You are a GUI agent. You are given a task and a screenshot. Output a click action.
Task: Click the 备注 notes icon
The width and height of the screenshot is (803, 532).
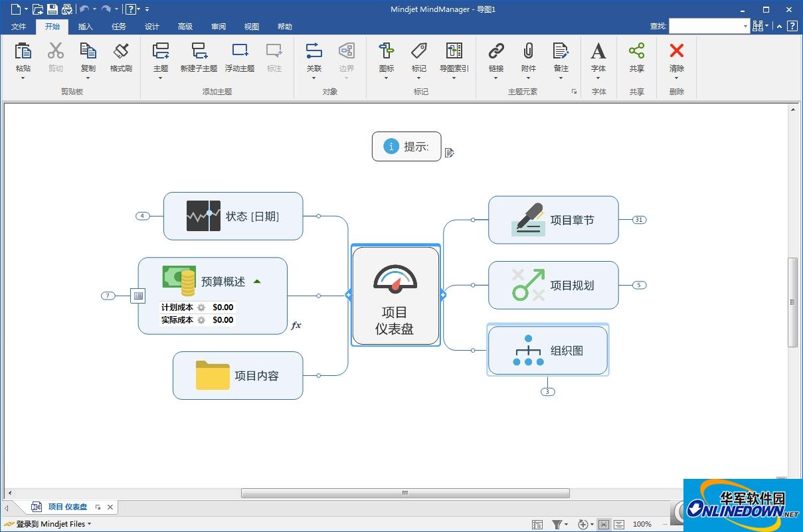tap(561, 51)
